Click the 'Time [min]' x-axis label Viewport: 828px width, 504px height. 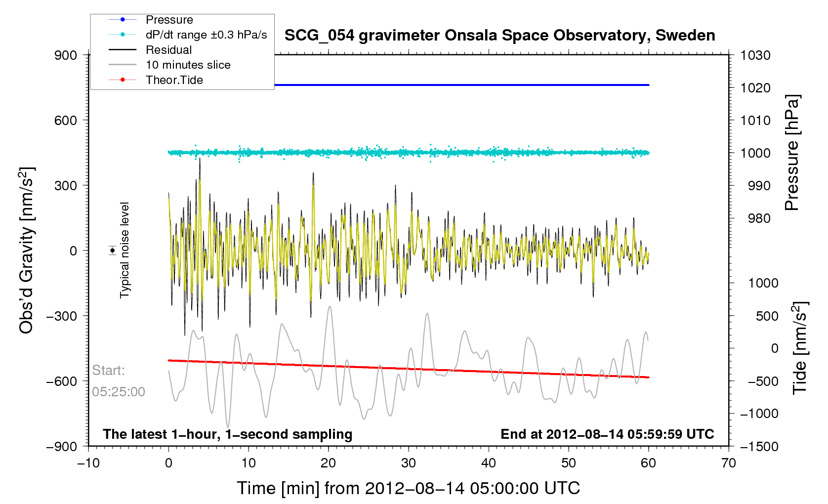[408, 488]
